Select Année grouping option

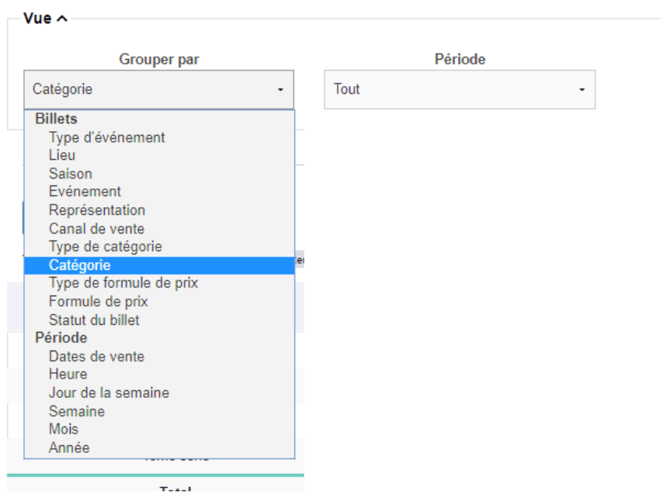[69, 448]
